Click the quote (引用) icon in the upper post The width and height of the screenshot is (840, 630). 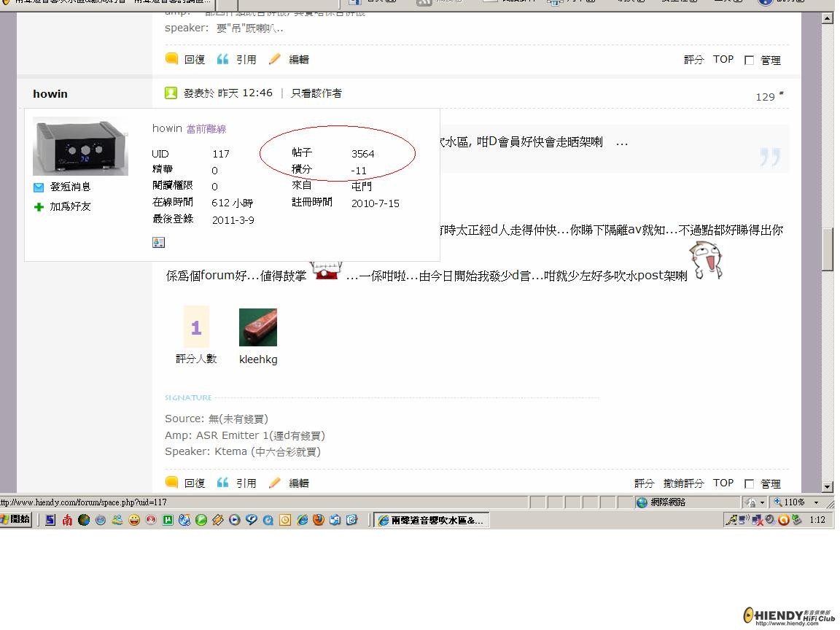[222, 59]
